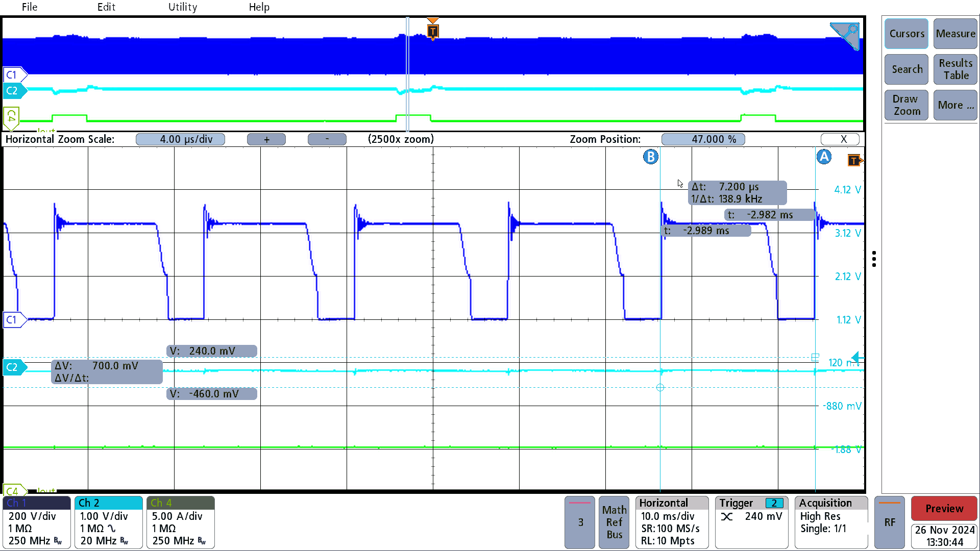Screen dimensions: 980x551
Task: Click the horizontal zoom scale field
Action: (x=186, y=139)
